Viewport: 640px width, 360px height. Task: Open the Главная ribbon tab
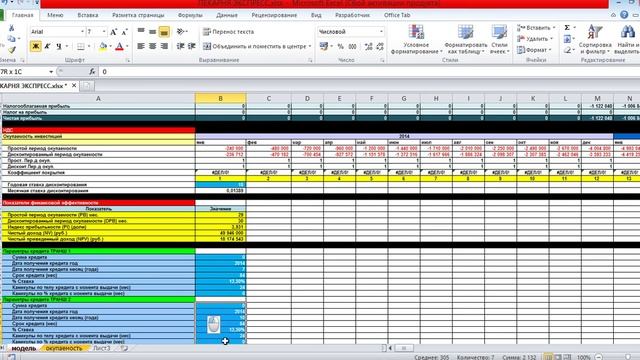click(22, 15)
